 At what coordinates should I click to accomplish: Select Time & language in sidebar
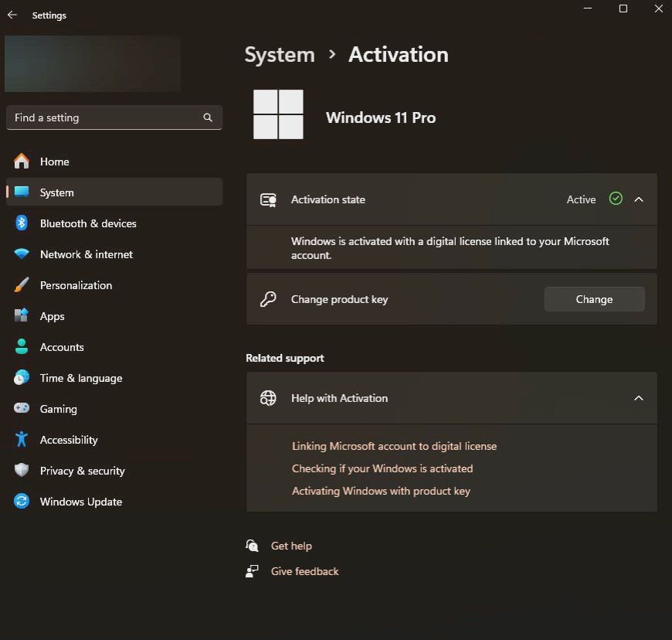click(114, 378)
